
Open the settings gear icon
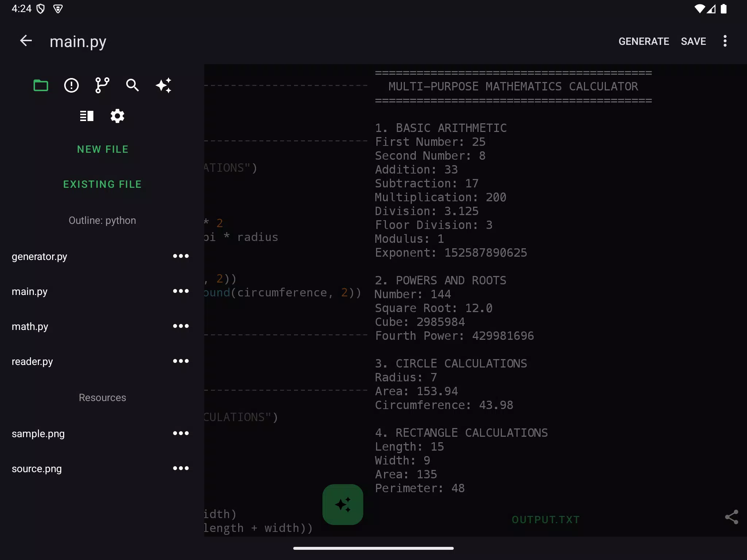117,116
